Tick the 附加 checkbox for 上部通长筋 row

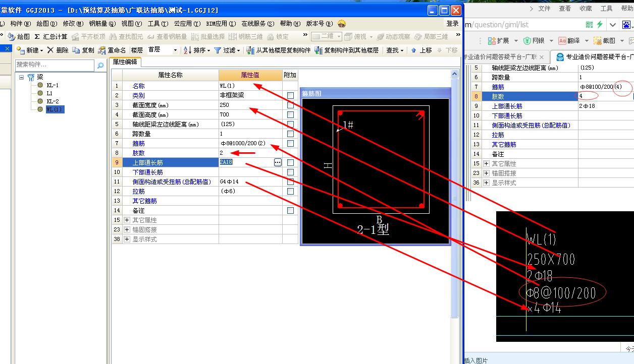point(290,162)
